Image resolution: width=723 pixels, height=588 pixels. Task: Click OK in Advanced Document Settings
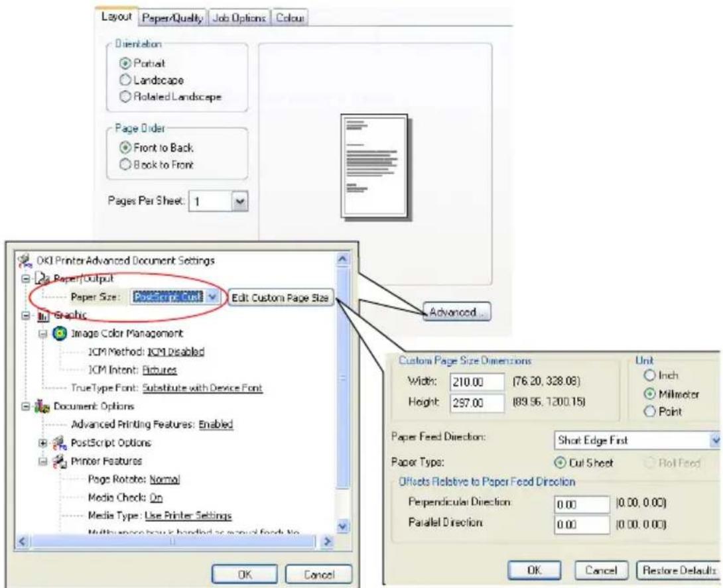coord(245,574)
